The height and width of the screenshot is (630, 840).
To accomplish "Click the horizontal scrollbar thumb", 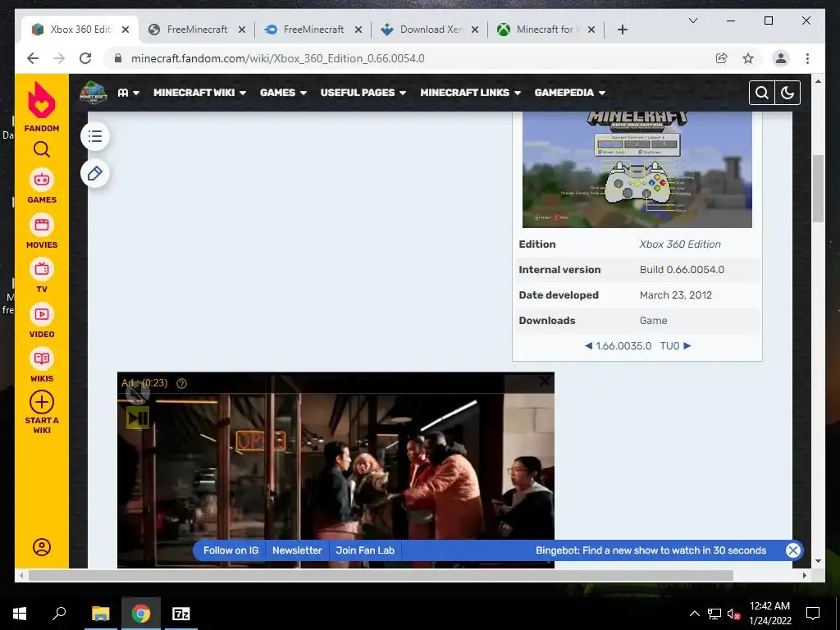I will click(381, 575).
